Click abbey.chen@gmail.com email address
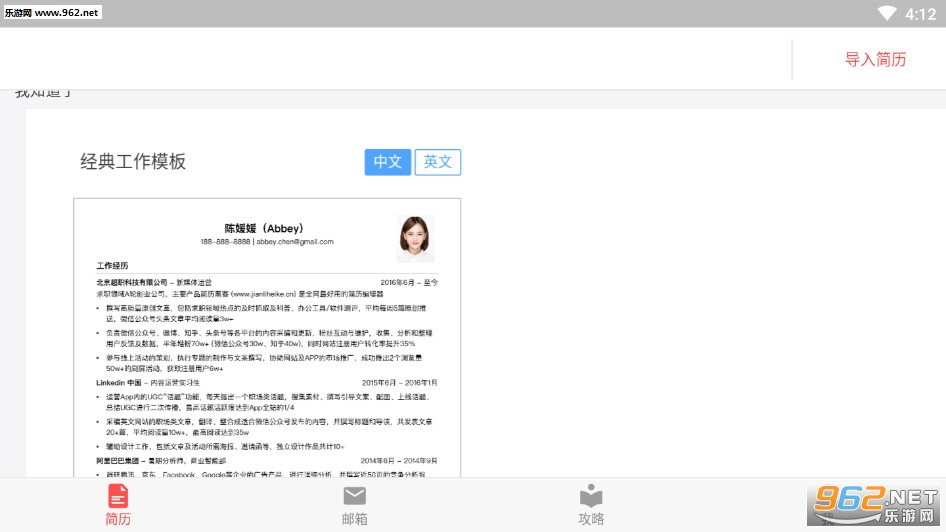Screen dimensions: 946x532 [294, 242]
